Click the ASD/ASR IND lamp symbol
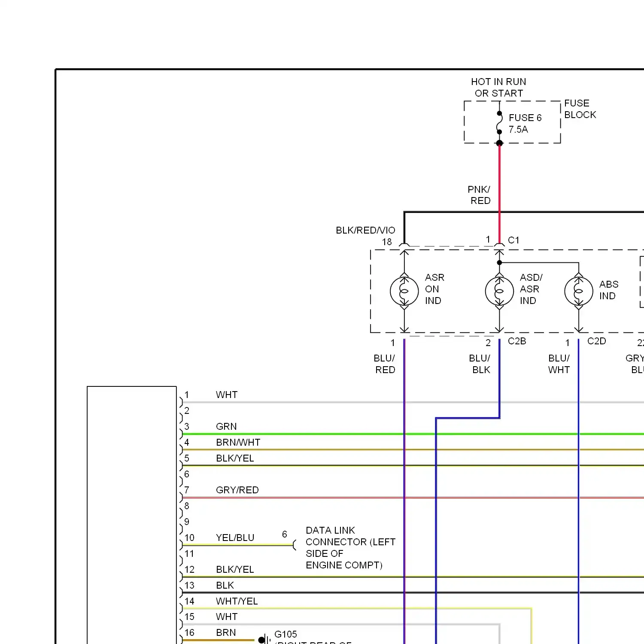Viewport: 644px width, 644px height. coord(499,291)
